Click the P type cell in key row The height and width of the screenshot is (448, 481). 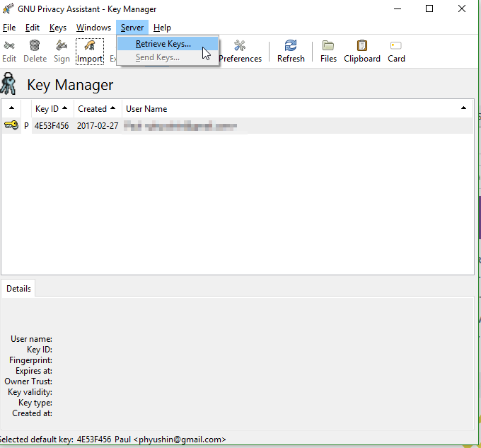coord(26,126)
